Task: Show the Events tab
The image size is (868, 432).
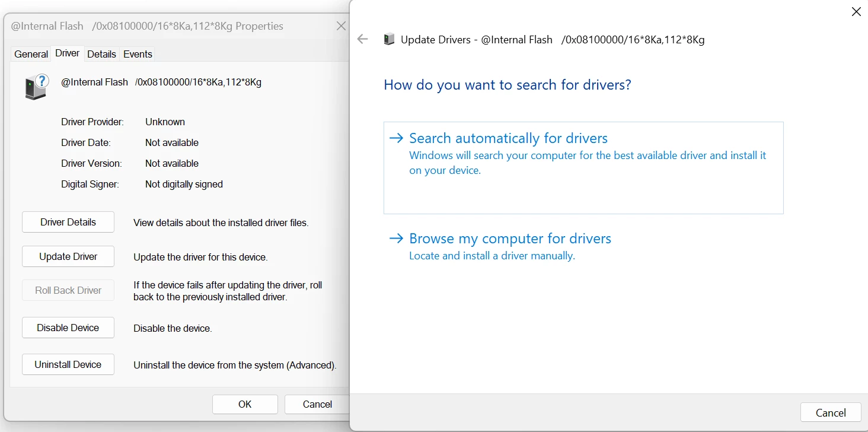Action: click(138, 54)
